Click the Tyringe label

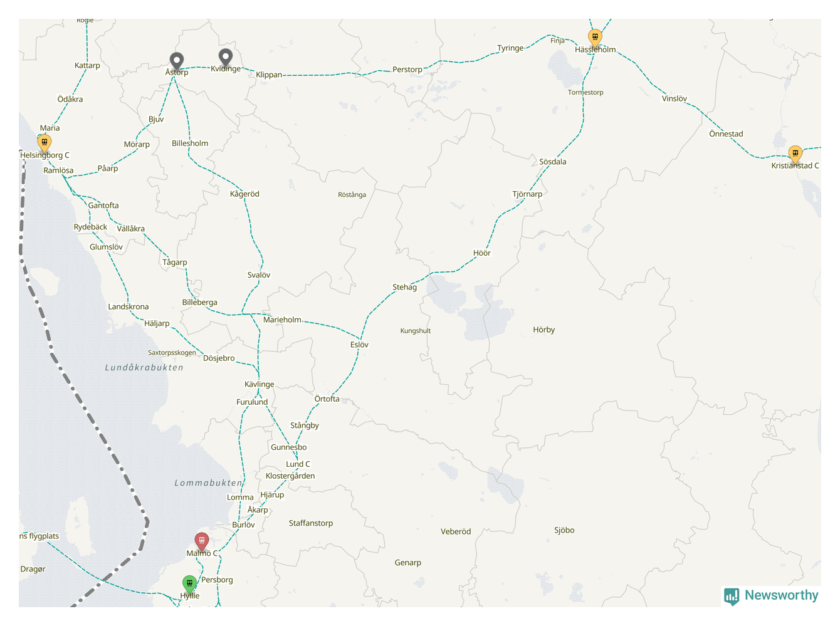[x=510, y=48]
